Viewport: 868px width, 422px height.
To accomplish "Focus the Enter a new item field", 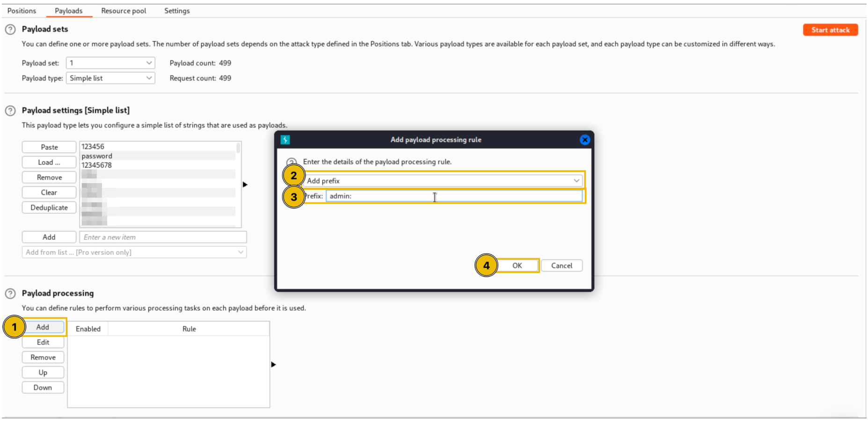I will pos(163,237).
